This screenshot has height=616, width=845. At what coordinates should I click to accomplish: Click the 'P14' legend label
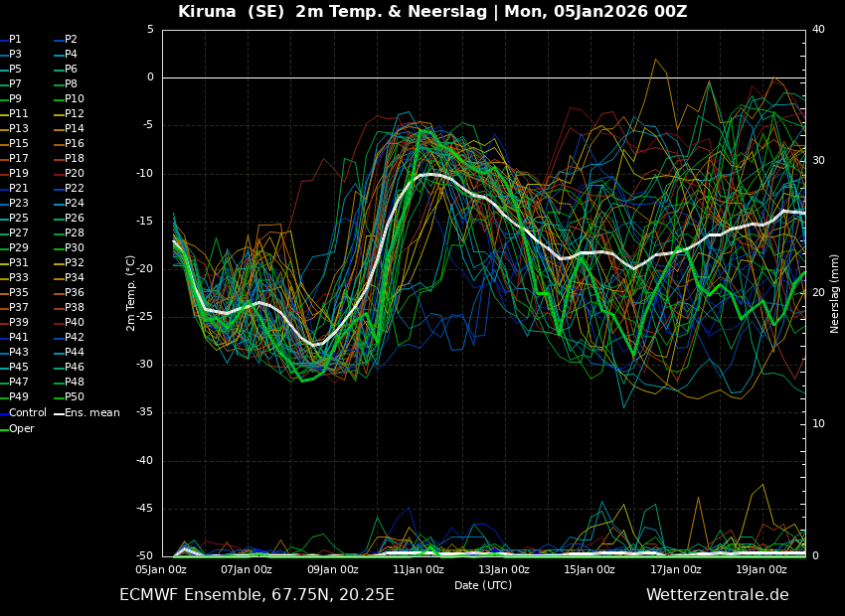pos(69,129)
